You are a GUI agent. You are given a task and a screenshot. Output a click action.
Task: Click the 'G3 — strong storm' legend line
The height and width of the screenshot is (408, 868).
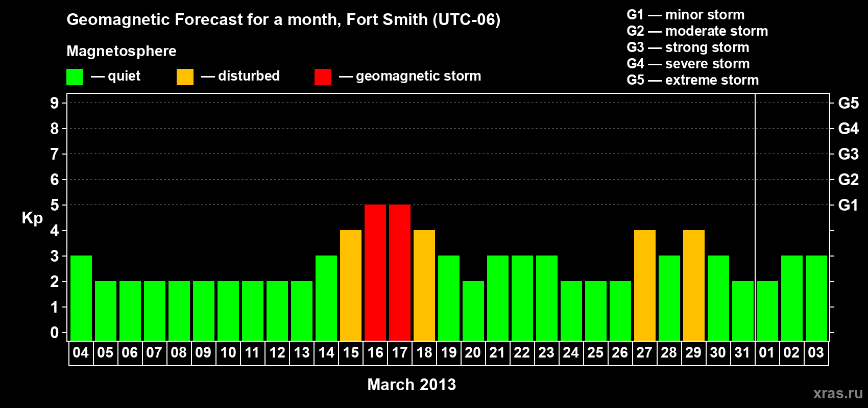(x=688, y=47)
